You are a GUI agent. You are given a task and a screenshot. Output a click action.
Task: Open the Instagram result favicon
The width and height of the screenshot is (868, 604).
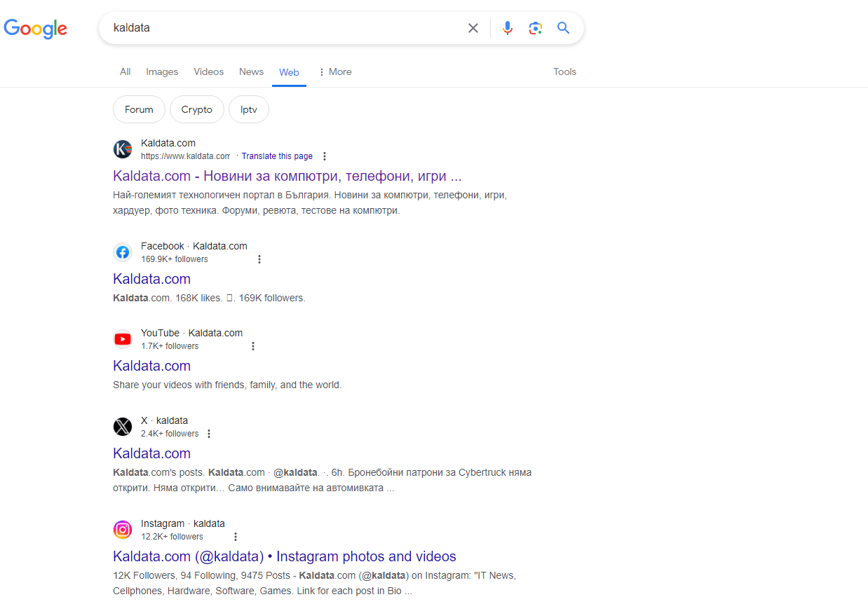(x=123, y=530)
